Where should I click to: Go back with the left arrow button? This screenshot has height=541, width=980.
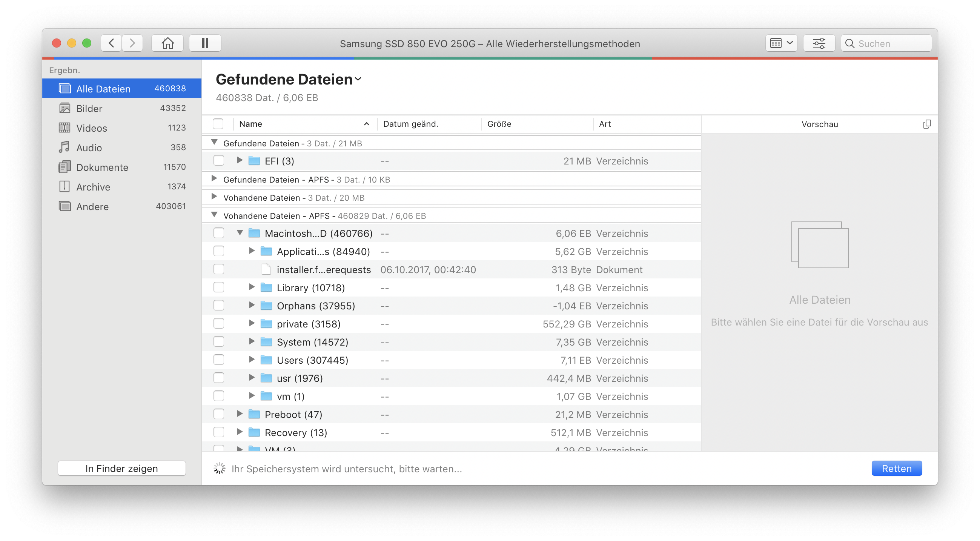(x=111, y=43)
